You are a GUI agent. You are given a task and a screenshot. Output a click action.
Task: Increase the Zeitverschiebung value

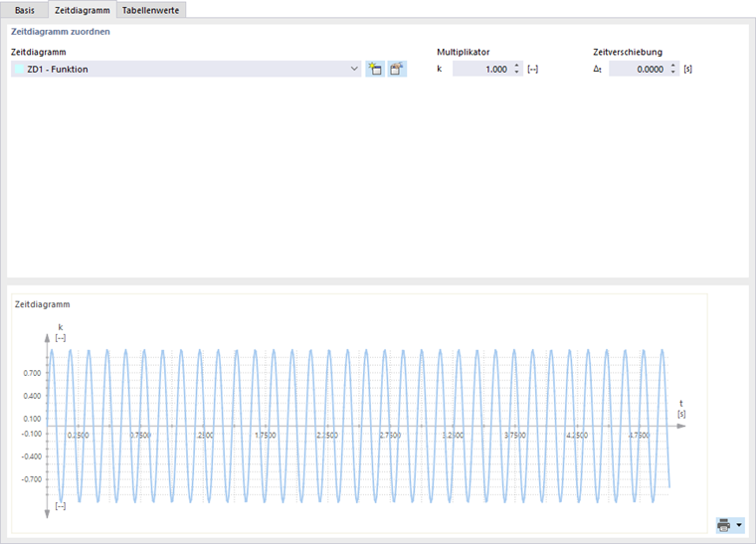(673, 66)
